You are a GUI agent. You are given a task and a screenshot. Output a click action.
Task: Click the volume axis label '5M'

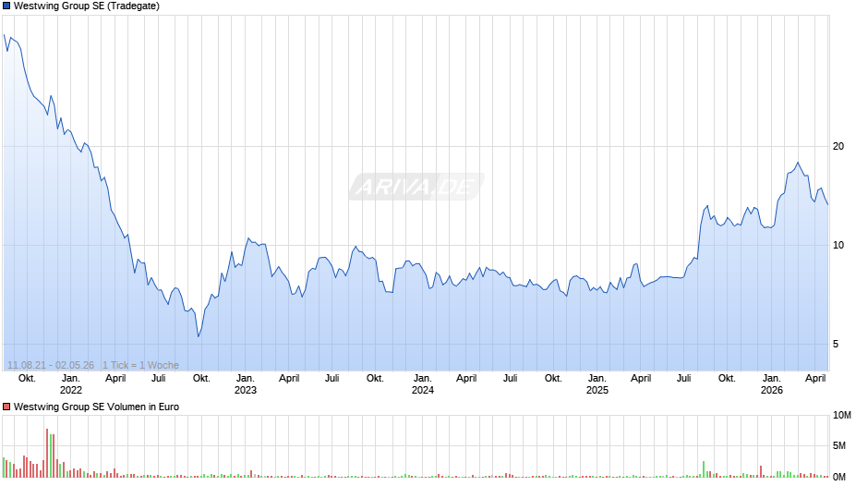pos(839,446)
